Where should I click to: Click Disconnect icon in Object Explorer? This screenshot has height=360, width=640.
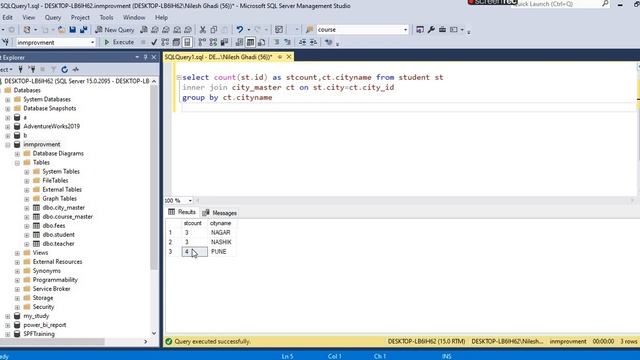tap(31, 69)
